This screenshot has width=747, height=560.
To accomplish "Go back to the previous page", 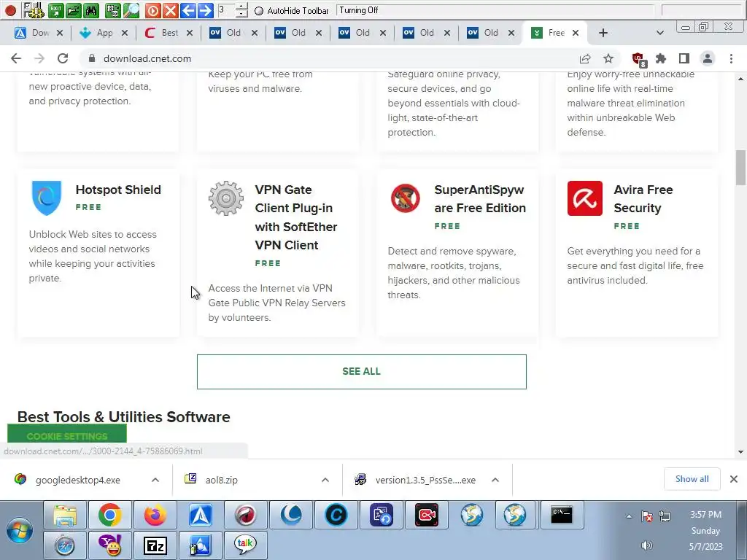I will (x=16, y=58).
